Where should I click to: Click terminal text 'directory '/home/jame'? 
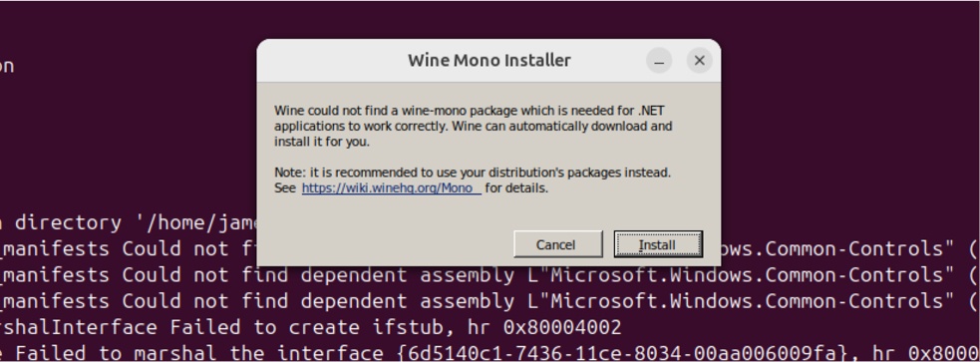(137, 223)
